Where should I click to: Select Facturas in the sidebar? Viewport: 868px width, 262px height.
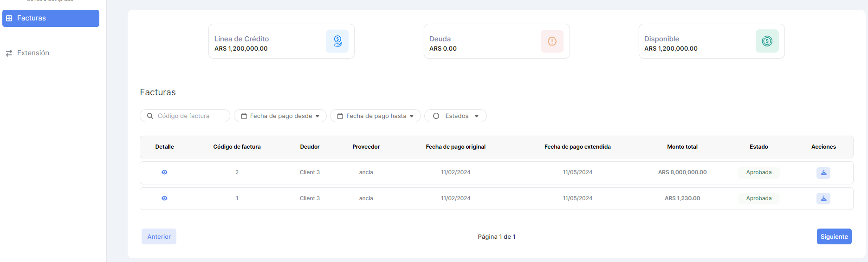pos(51,18)
